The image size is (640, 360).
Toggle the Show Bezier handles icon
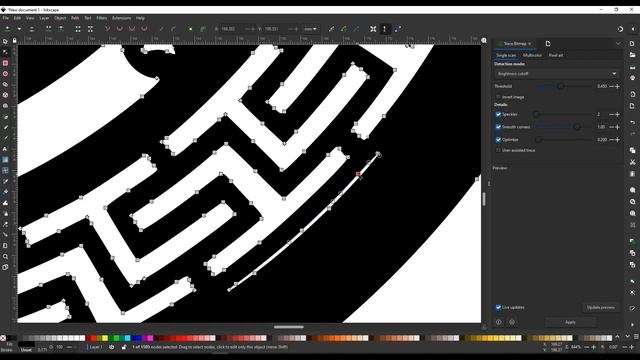coord(384,29)
